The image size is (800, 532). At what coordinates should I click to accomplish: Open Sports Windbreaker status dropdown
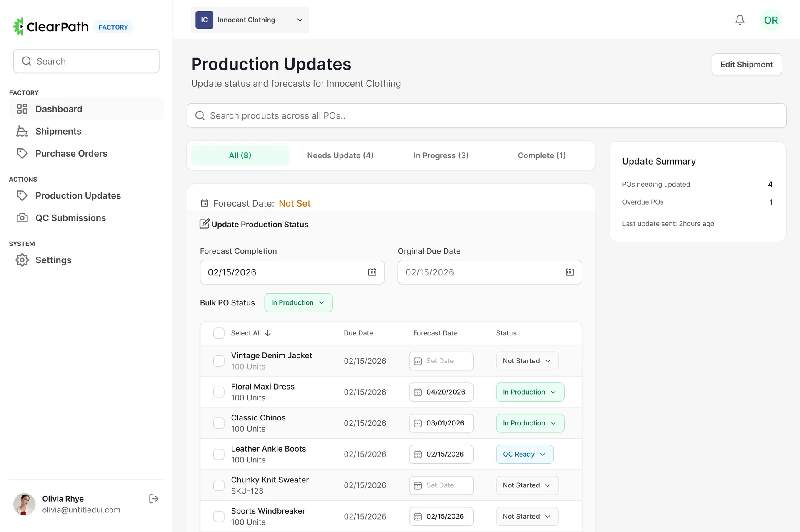pyautogui.click(x=527, y=517)
